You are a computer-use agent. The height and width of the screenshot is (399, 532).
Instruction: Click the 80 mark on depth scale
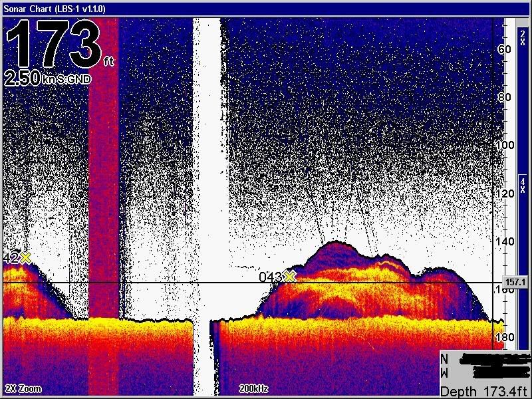pyautogui.click(x=505, y=97)
